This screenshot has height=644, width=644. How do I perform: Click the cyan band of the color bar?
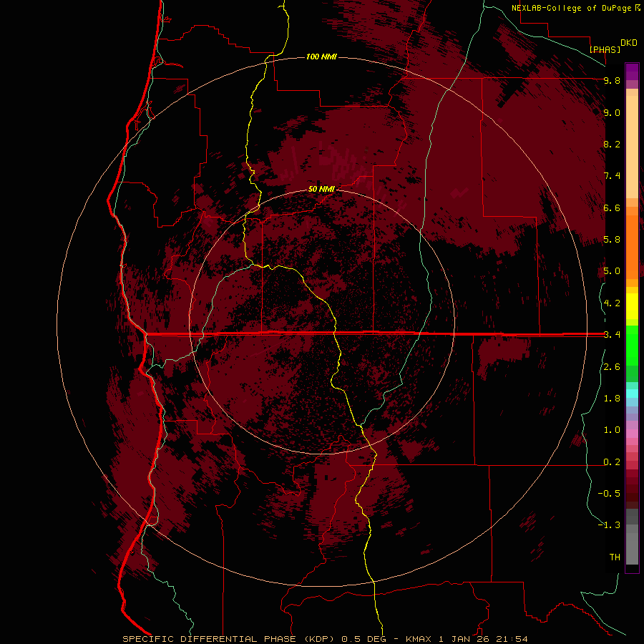coord(632,394)
